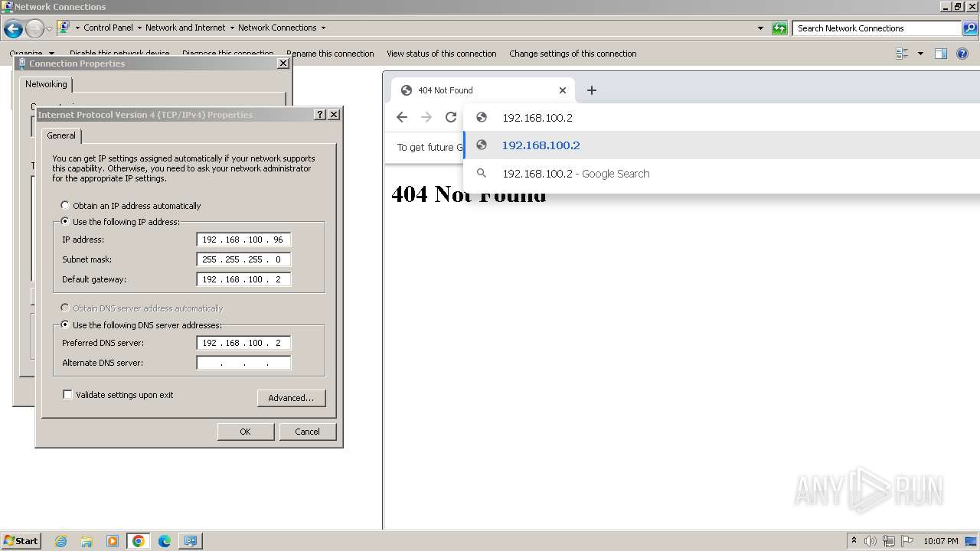The width and height of the screenshot is (980, 551).
Task: Expand the Network Connections breadcrumb arrow
Action: 323,28
